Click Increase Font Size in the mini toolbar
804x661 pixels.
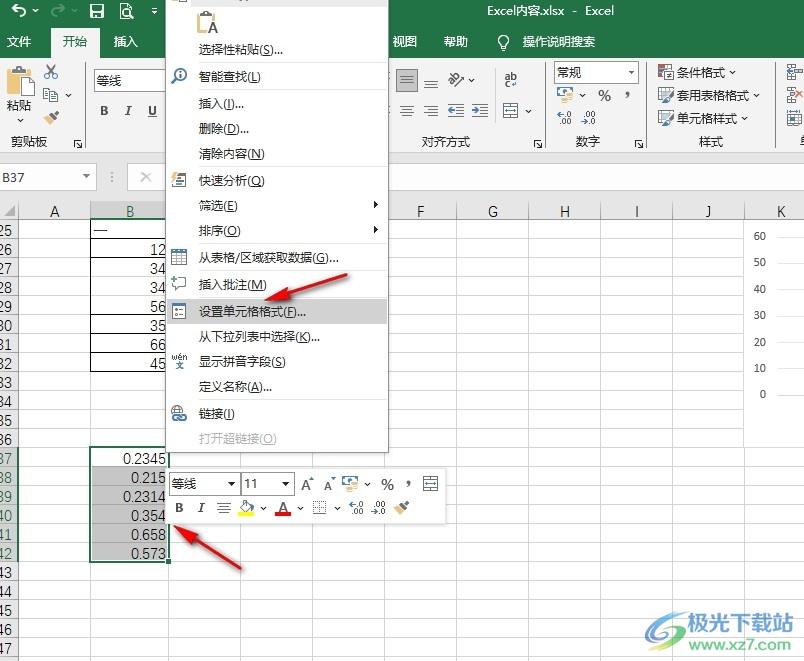[x=307, y=484]
